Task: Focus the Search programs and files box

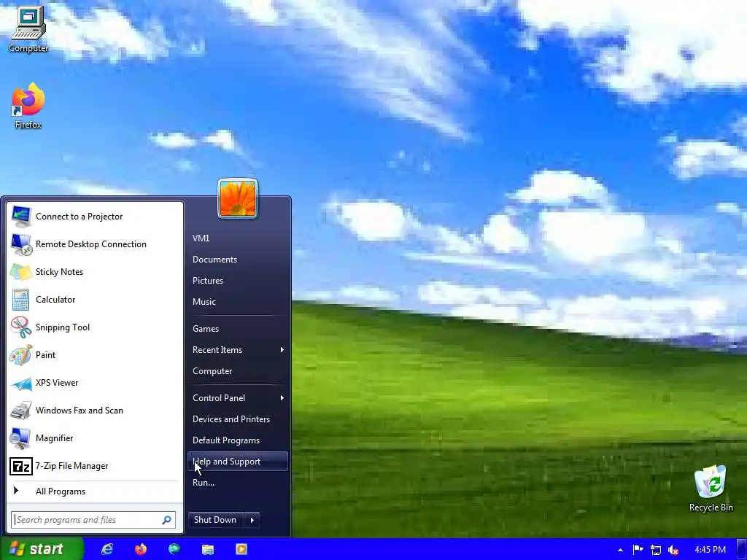Action: [x=93, y=519]
